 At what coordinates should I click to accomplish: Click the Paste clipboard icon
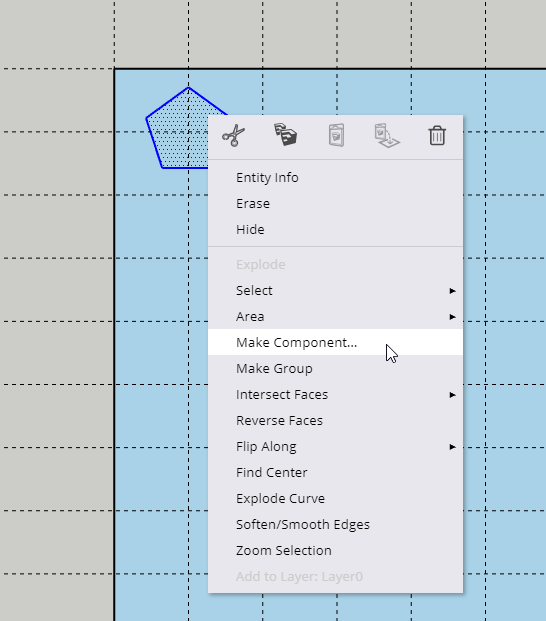337,135
